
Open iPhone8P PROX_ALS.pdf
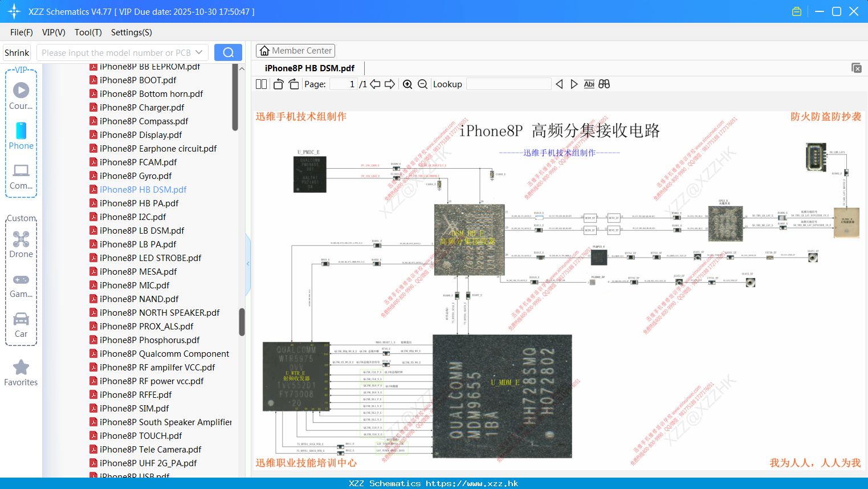146,327
